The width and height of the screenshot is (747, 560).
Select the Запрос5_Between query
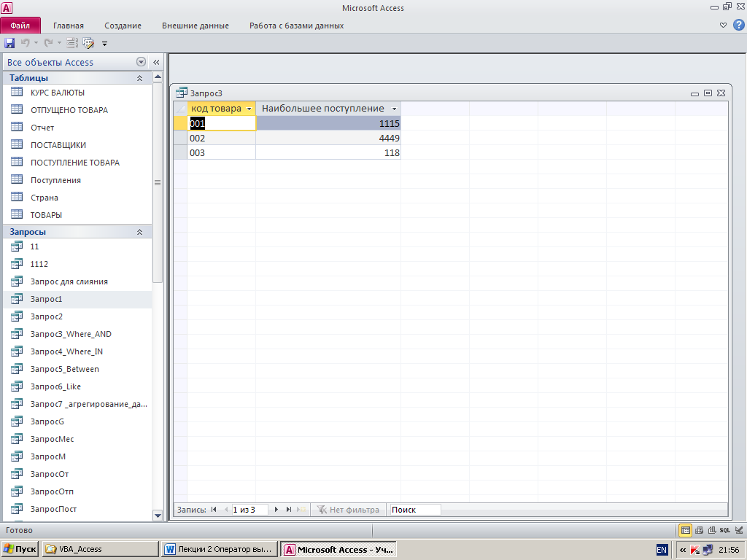click(x=77, y=369)
